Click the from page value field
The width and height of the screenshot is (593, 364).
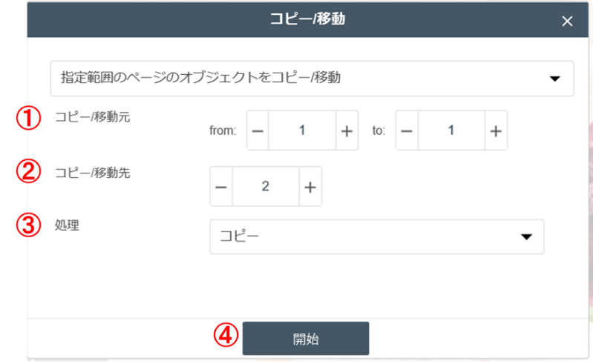(302, 130)
